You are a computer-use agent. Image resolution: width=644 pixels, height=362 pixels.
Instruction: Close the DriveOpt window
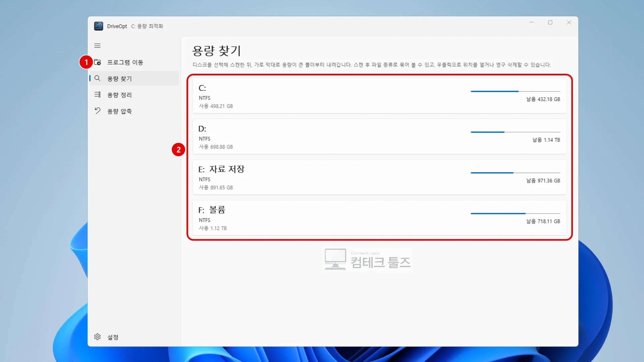(x=569, y=22)
